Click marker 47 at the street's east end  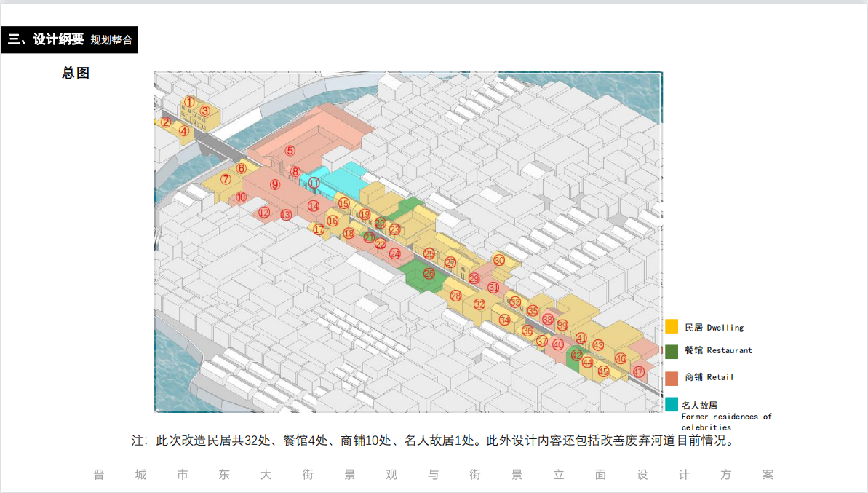click(638, 371)
